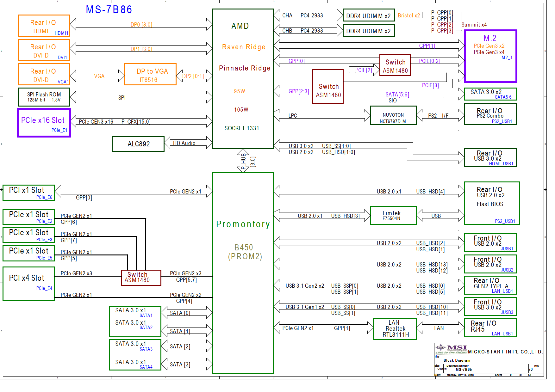Select the SATA 3.0 x2 SATA5 6 block
555x392 pixels.
(x=490, y=94)
